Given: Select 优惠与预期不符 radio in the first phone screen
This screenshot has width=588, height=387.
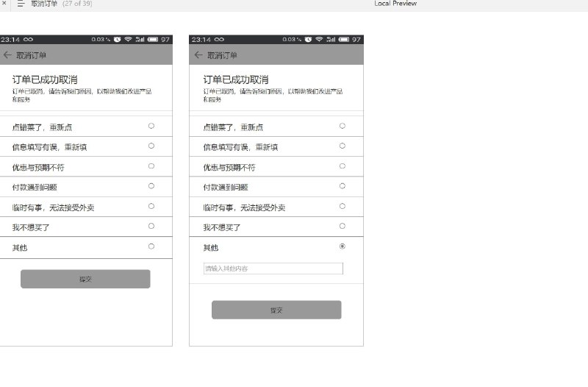Looking at the screenshot, I should (151, 166).
